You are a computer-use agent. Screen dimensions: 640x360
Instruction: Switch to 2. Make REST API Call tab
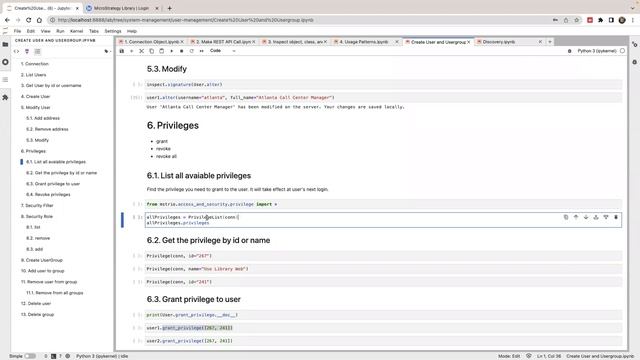pos(223,42)
